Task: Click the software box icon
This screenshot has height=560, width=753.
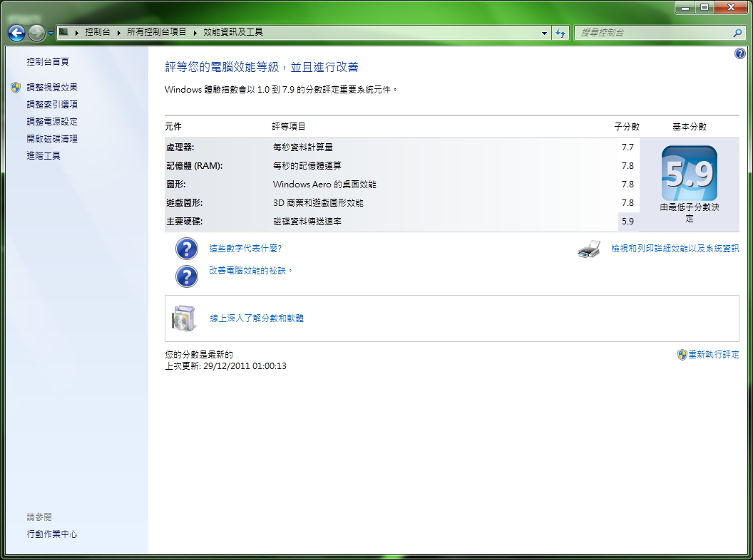Action: click(x=184, y=318)
